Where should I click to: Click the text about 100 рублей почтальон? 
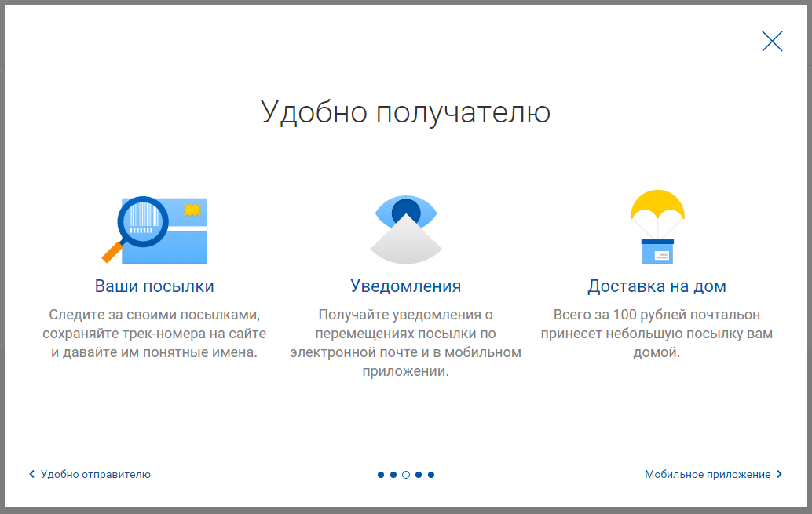pos(657,334)
